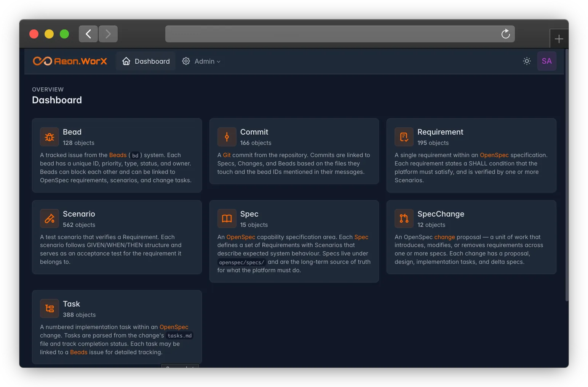Go forward with browser forward arrow
588x387 pixels.
click(x=108, y=34)
